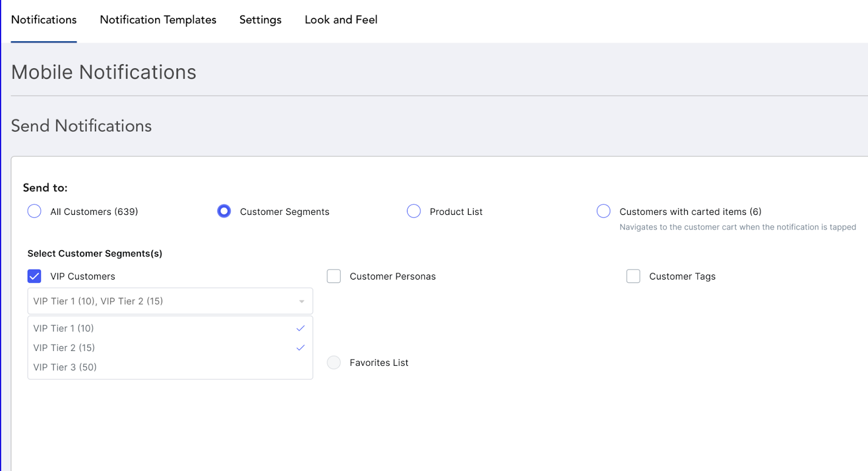
Task: Switch to Notification Templates tab
Action: (158, 20)
